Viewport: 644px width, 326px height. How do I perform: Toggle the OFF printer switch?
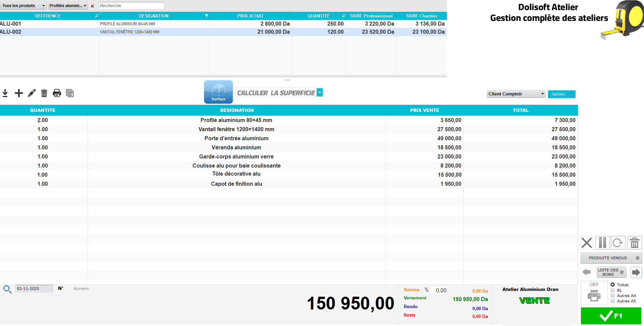pyautogui.click(x=594, y=293)
